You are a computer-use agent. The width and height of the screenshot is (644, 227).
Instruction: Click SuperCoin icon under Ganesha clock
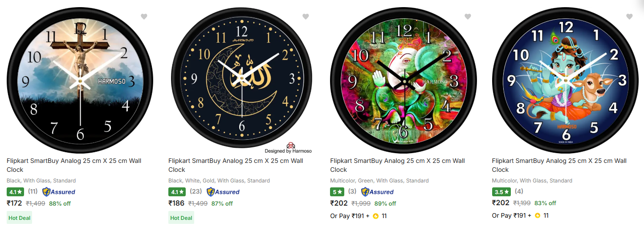[x=375, y=216]
